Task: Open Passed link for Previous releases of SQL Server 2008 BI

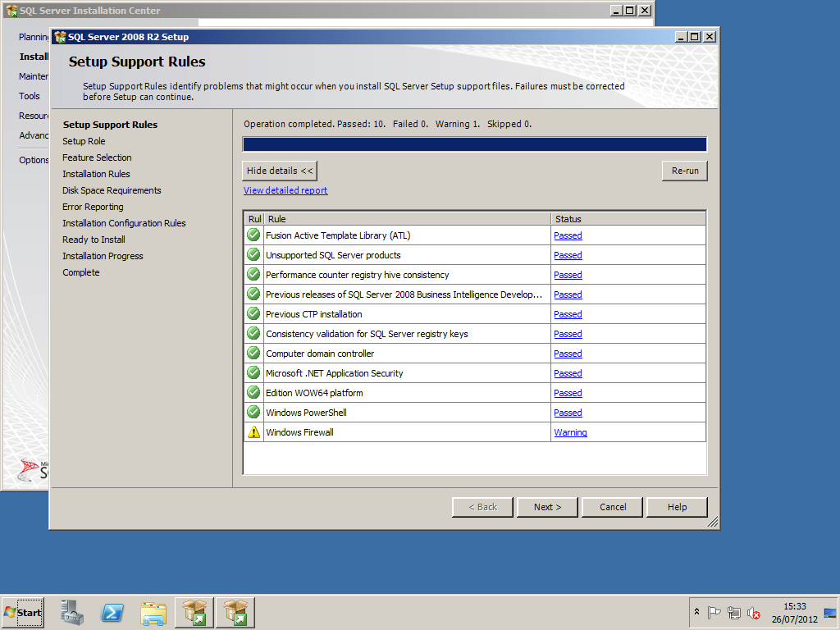Action: [568, 294]
